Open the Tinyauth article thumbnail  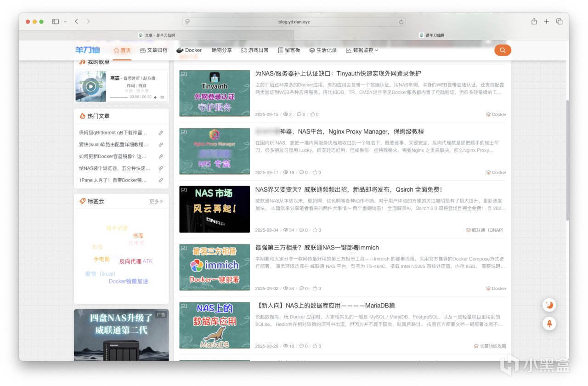pos(215,93)
